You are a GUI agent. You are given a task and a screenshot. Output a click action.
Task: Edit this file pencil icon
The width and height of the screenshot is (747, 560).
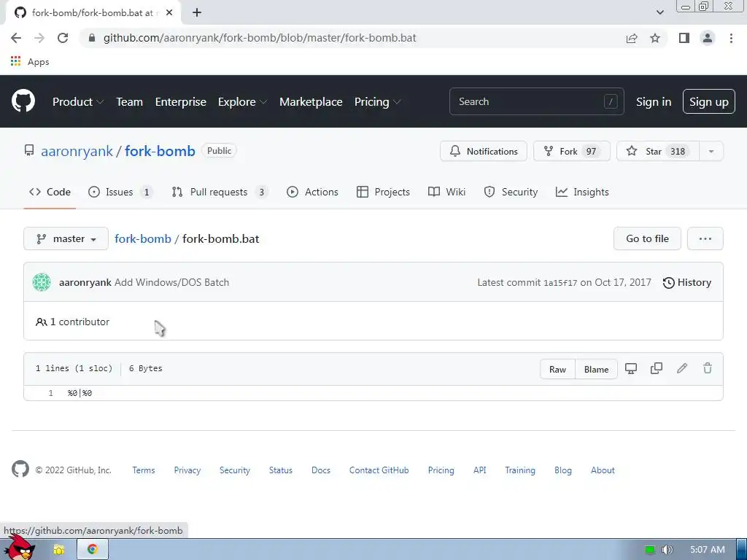682,368
